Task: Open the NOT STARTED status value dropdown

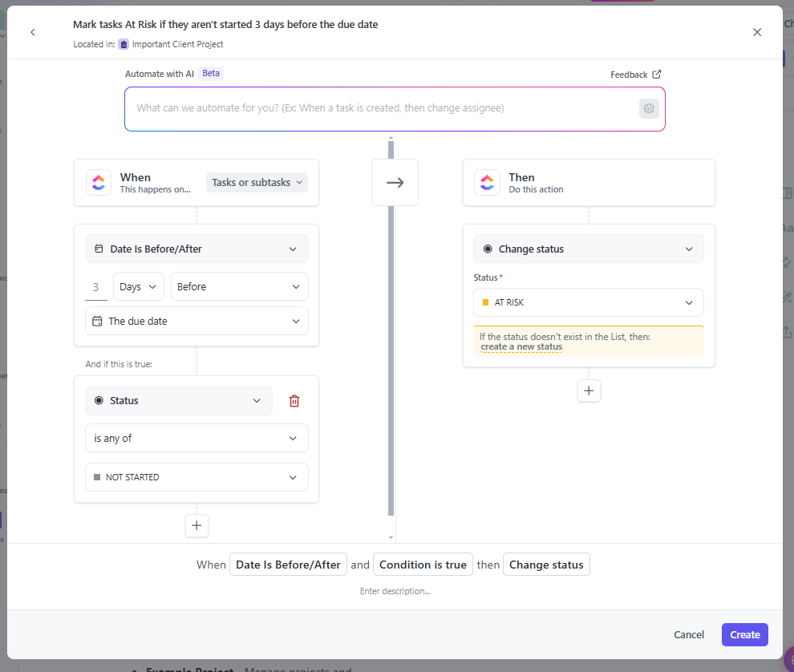Action: (196, 477)
